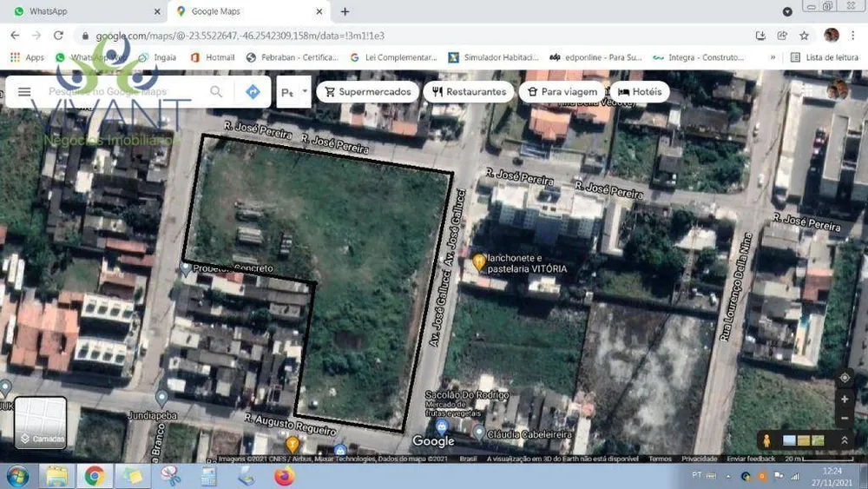Bookmark this page with the star

[804, 36]
